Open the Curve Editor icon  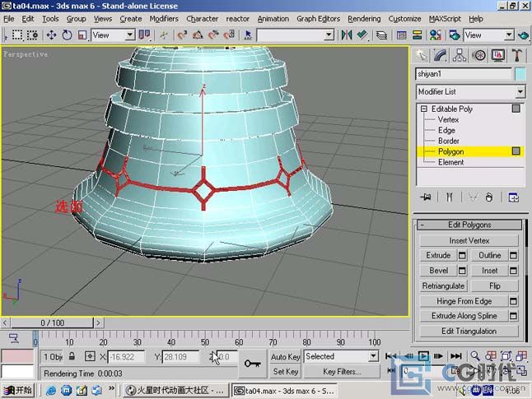click(401, 35)
